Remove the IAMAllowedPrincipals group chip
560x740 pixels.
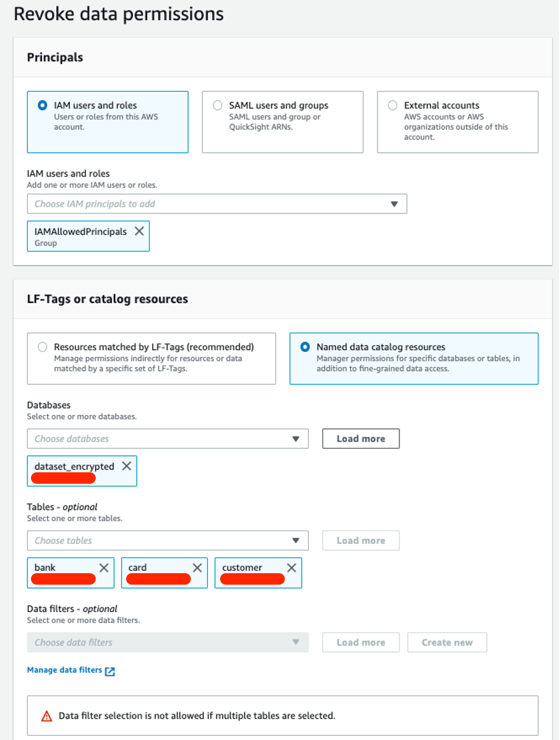139,231
